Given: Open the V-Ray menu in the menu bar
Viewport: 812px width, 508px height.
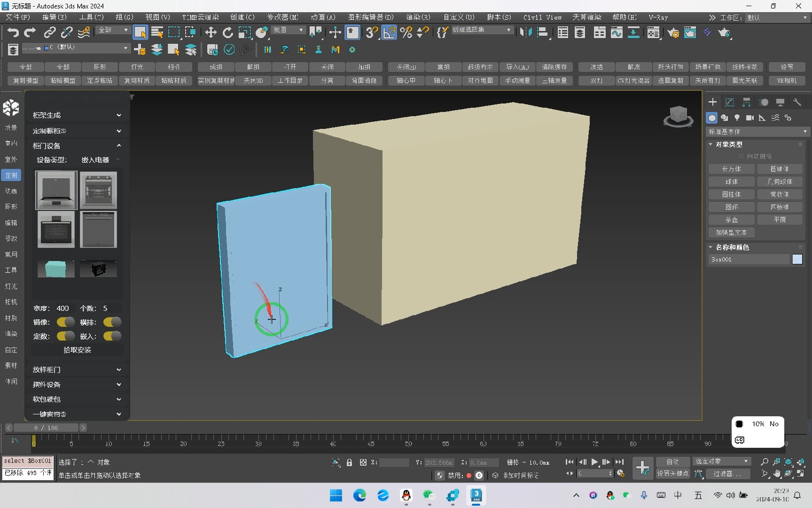Looking at the screenshot, I should 658,17.
